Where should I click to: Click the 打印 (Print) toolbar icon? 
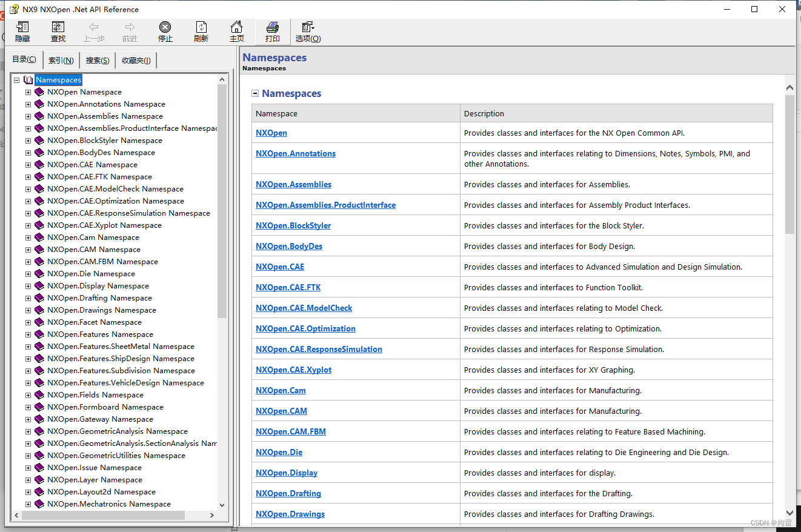273,27
